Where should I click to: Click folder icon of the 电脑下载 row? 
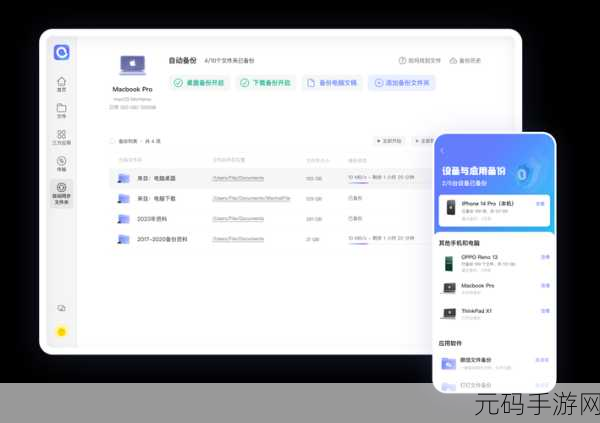[x=123, y=198]
